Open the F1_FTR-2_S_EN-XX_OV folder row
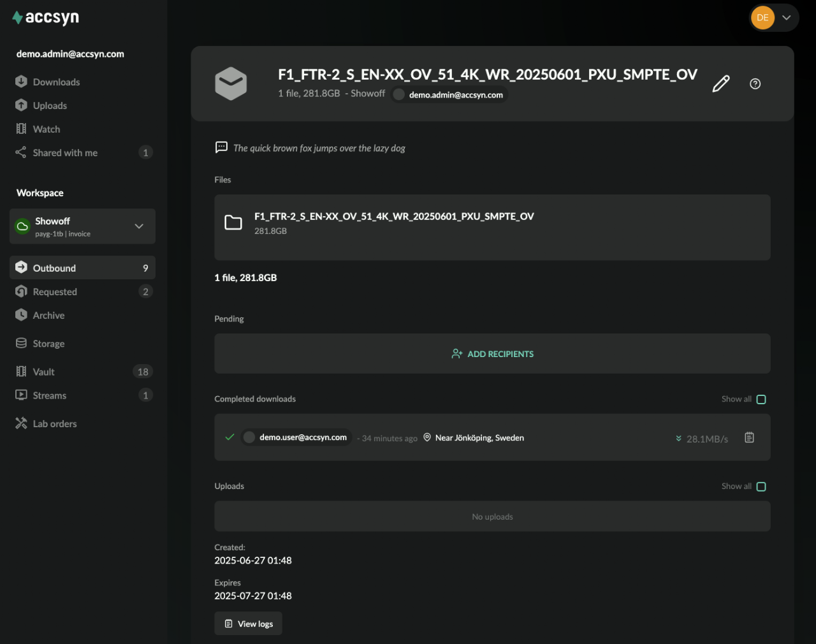 click(492, 227)
